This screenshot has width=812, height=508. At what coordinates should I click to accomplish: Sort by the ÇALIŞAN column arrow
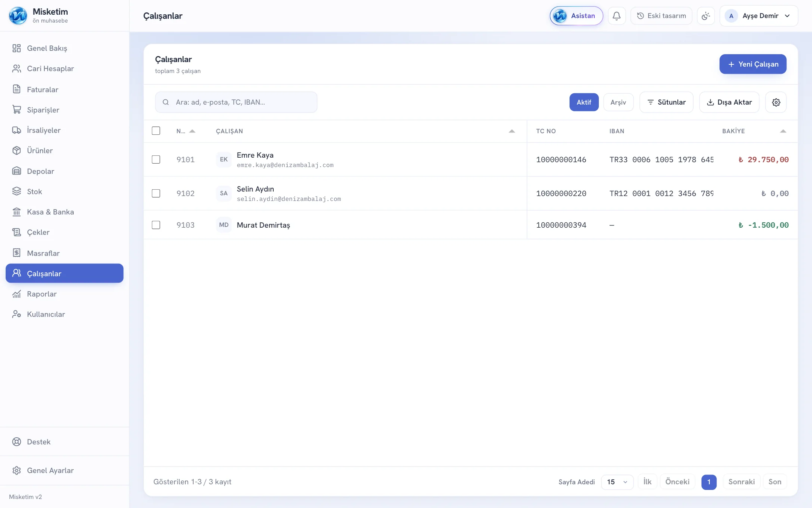512,131
